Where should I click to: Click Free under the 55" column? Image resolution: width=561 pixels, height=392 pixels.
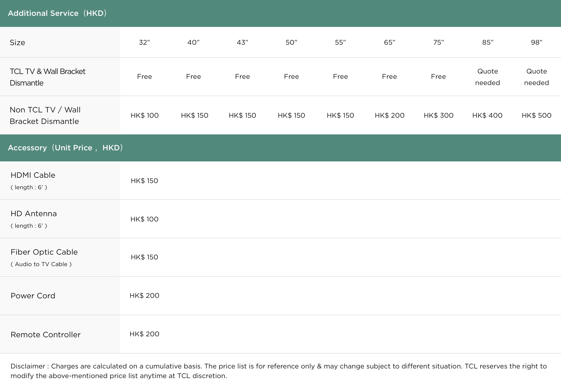point(340,76)
